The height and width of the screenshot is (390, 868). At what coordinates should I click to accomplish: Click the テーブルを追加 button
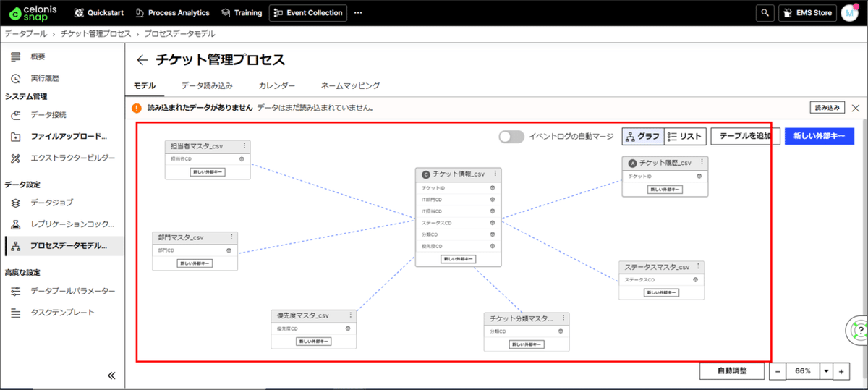[745, 136]
